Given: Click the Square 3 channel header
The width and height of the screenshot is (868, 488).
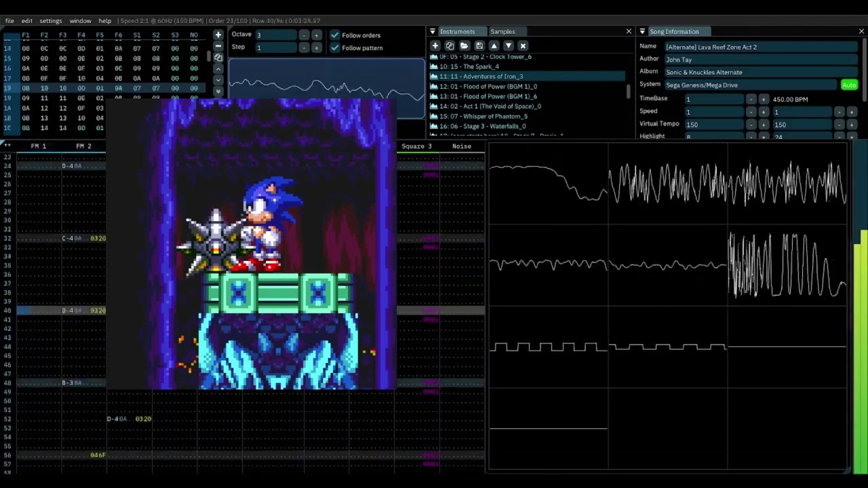Looking at the screenshot, I should (x=416, y=146).
